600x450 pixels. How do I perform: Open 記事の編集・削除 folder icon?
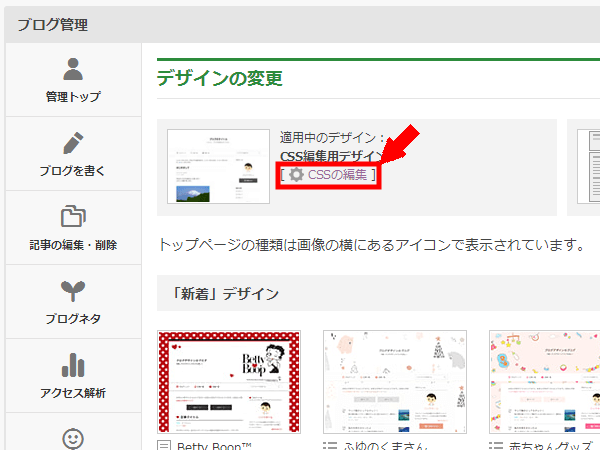pyautogui.click(x=73, y=216)
